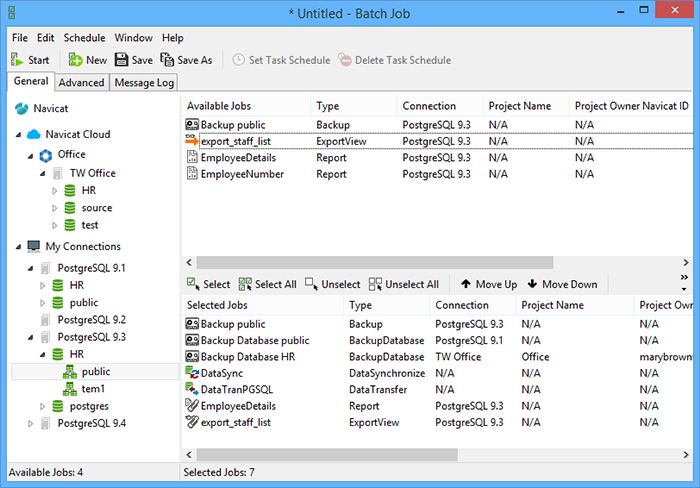Viewport: 700px width, 488px height.
Task: Collapse the Navicat Cloud tree node
Action: tap(18, 134)
